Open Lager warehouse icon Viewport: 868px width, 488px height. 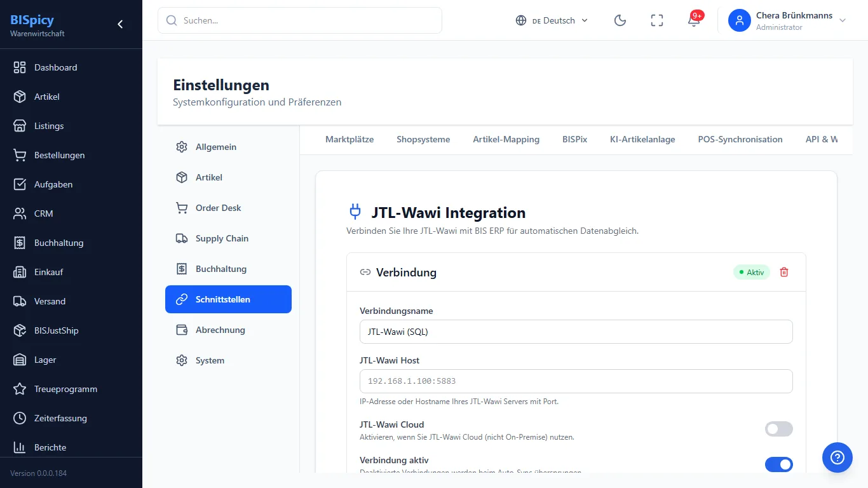tap(20, 360)
